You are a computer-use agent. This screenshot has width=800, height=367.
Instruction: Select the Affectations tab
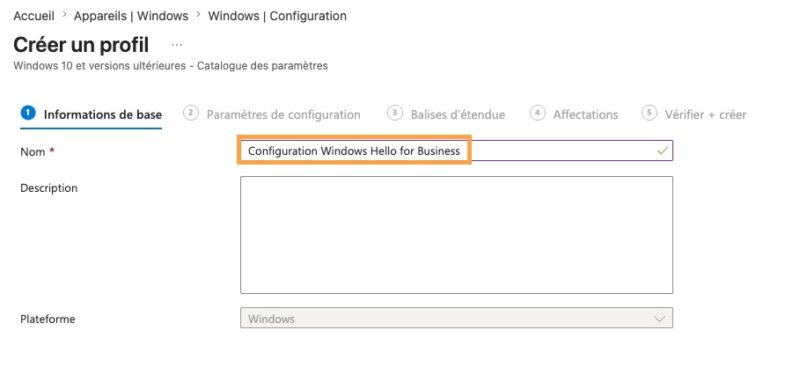[585, 114]
